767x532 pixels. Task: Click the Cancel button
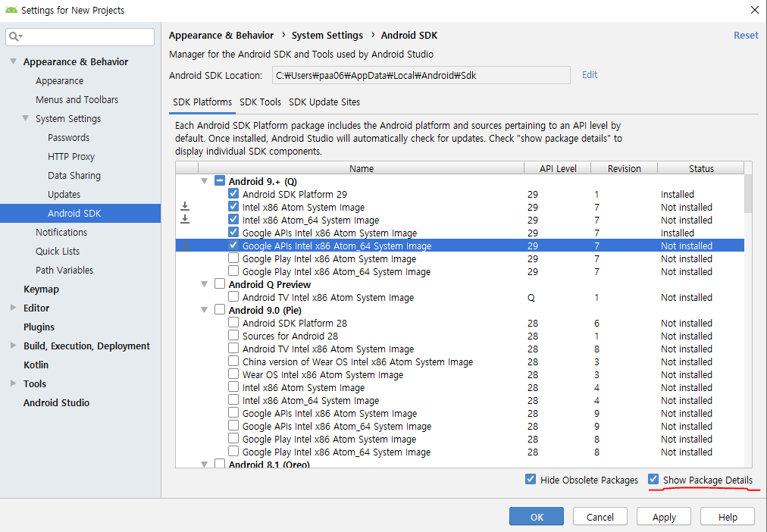click(x=600, y=517)
